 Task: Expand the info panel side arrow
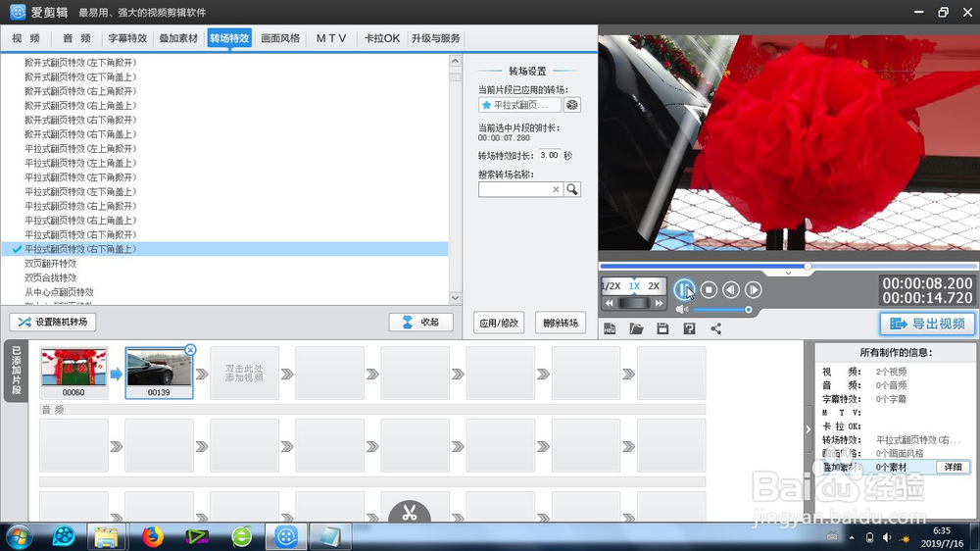click(x=808, y=429)
